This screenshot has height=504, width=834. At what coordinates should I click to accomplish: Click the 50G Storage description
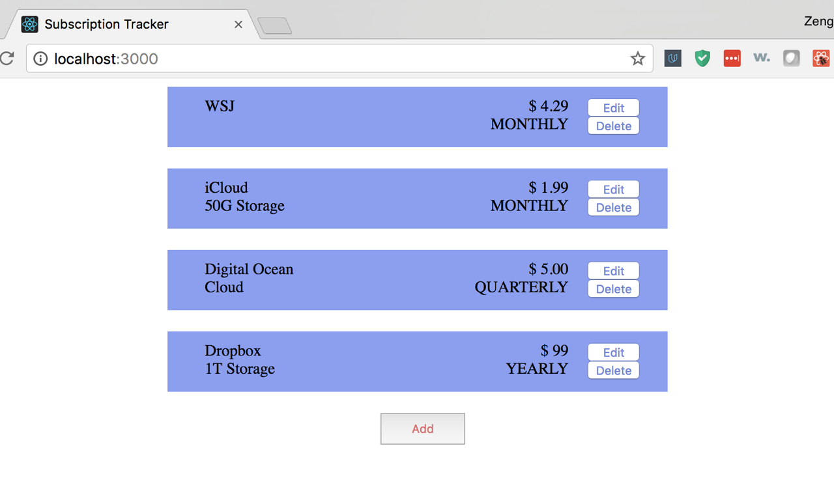tap(244, 206)
